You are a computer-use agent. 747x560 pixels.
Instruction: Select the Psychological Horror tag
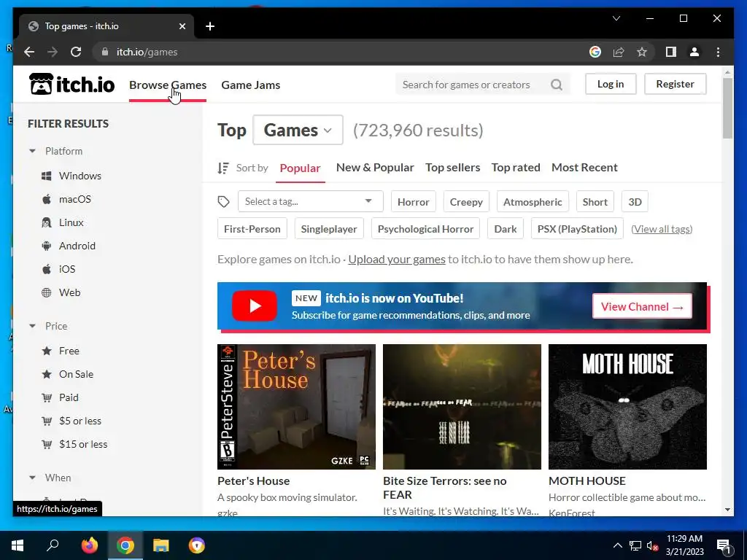click(x=425, y=229)
